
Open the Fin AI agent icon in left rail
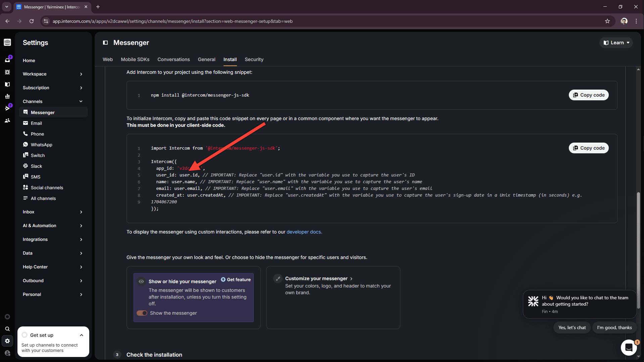[x=7, y=72]
